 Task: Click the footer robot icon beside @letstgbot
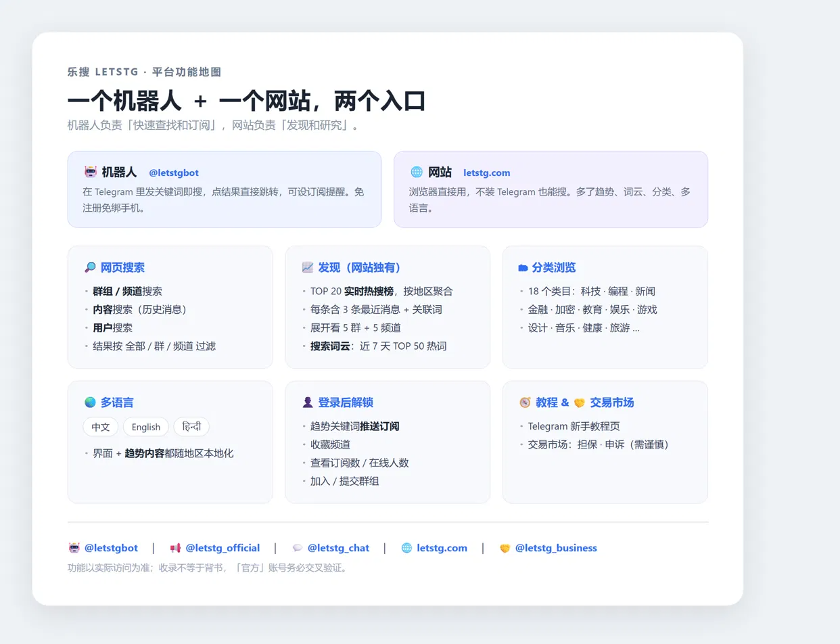click(74, 548)
